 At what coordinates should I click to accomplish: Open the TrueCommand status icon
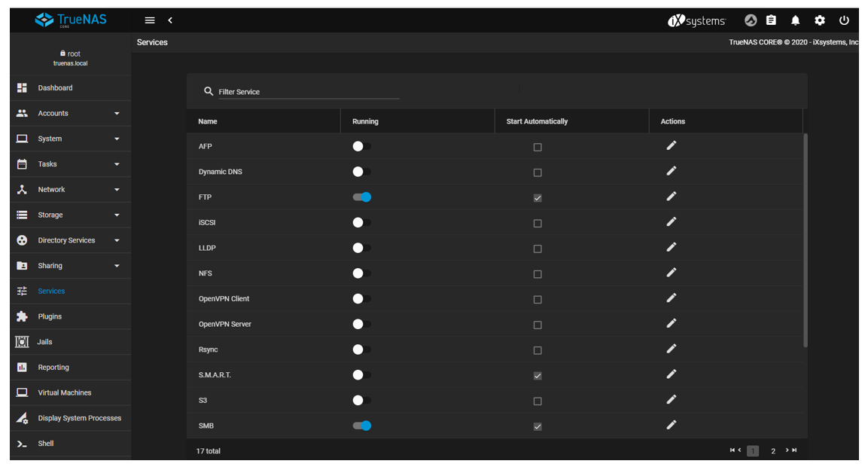click(x=750, y=20)
